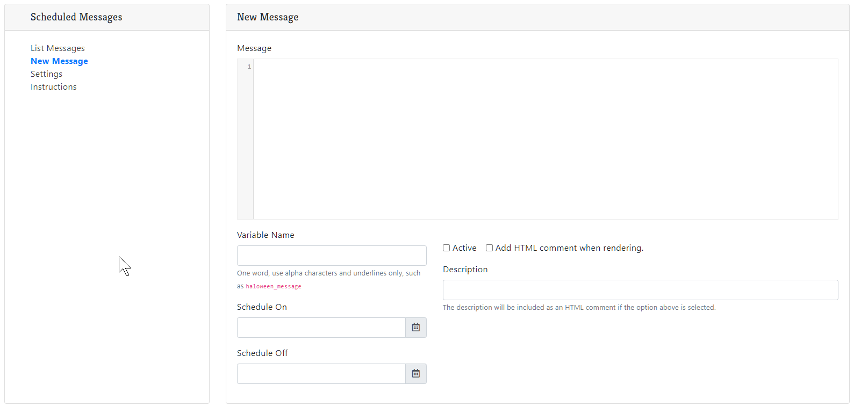The image size is (868, 414).
Task: Focus the Schedule On date field
Action: (x=321, y=328)
